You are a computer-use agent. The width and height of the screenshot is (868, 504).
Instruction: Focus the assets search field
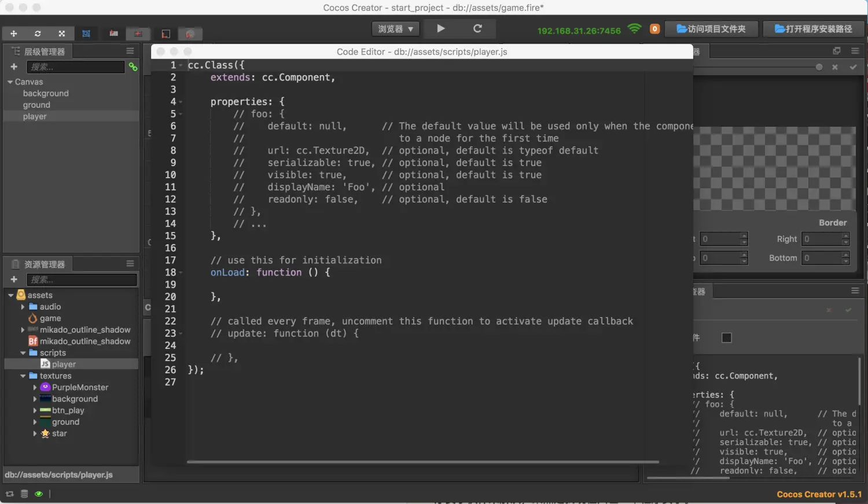82,280
